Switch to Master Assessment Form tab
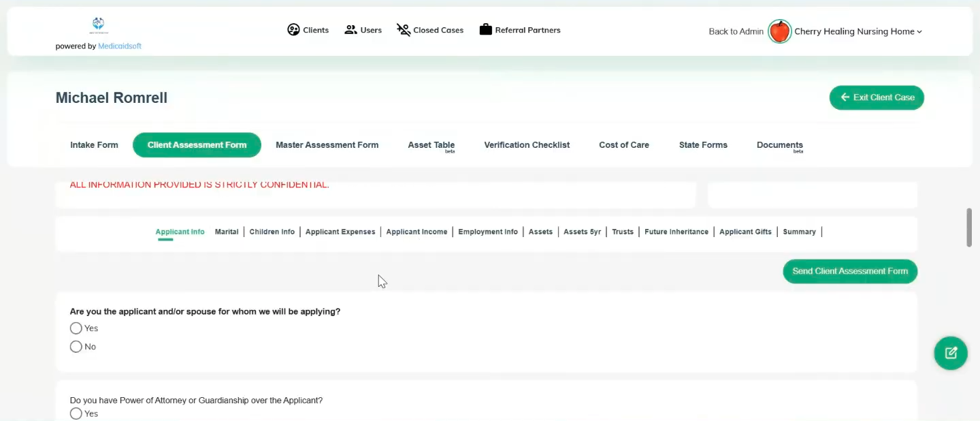 click(x=327, y=145)
